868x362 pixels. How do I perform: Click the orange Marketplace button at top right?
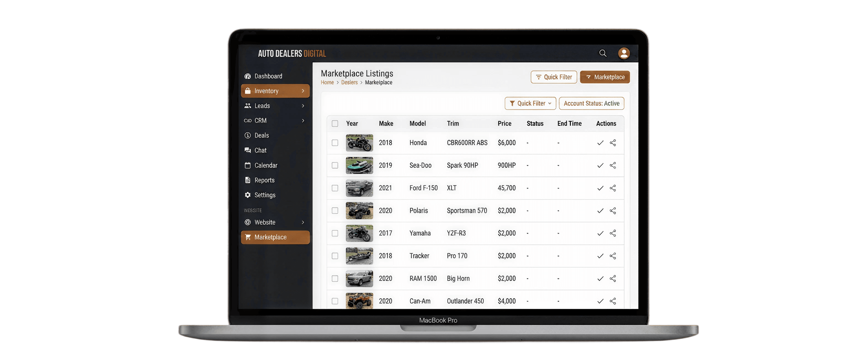tap(605, 77)
